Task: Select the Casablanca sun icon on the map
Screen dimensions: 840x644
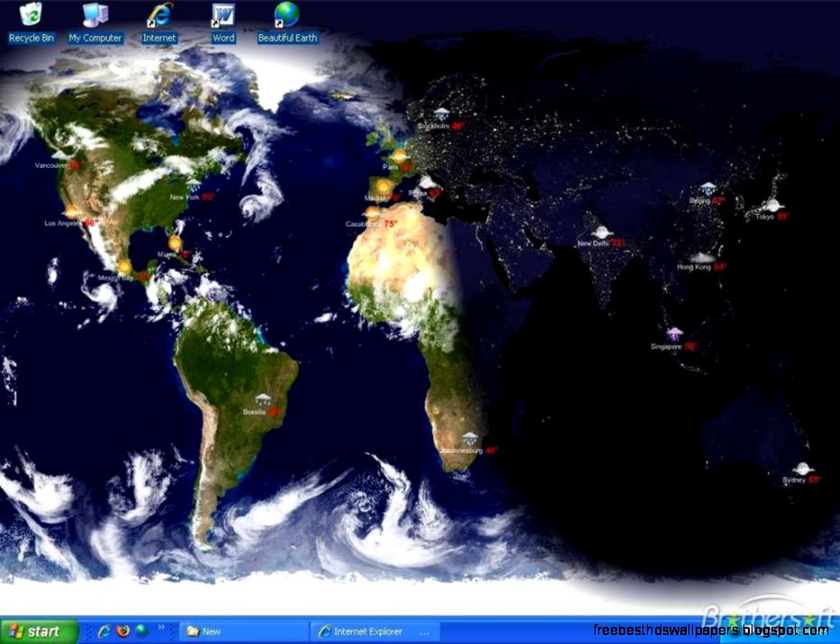Action: [374, 212]
